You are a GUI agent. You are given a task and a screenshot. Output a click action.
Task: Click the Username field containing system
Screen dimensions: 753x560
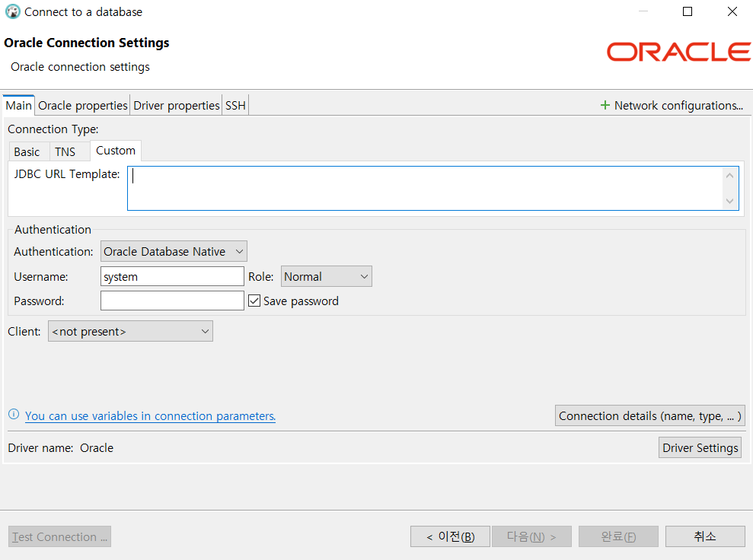[x=172, y=276]
